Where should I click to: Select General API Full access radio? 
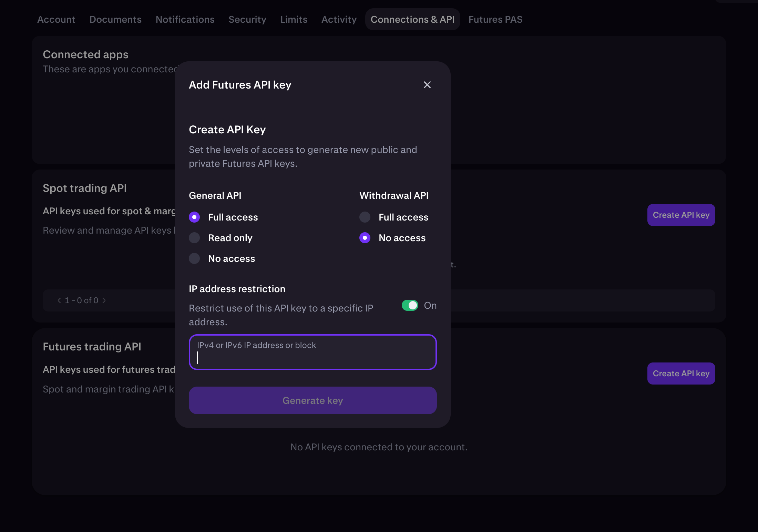[x=194, y=217]
